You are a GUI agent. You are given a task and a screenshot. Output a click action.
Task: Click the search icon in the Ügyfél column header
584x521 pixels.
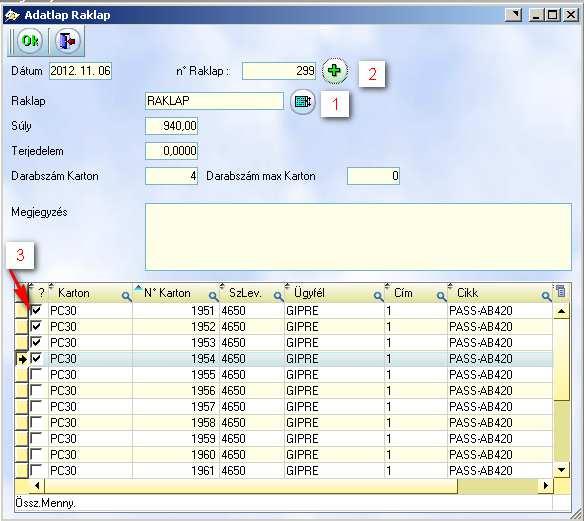[x=378, y=296]
